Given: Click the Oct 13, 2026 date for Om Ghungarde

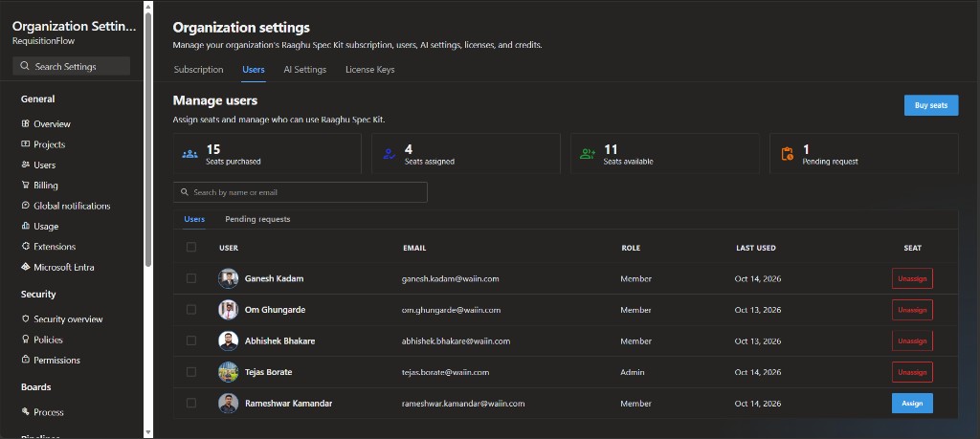Looking at the screenshot, I should pos(758,310).
